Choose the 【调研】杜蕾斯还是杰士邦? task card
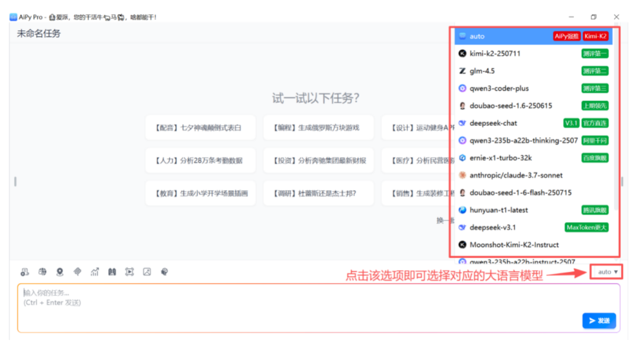 [318, 193]
